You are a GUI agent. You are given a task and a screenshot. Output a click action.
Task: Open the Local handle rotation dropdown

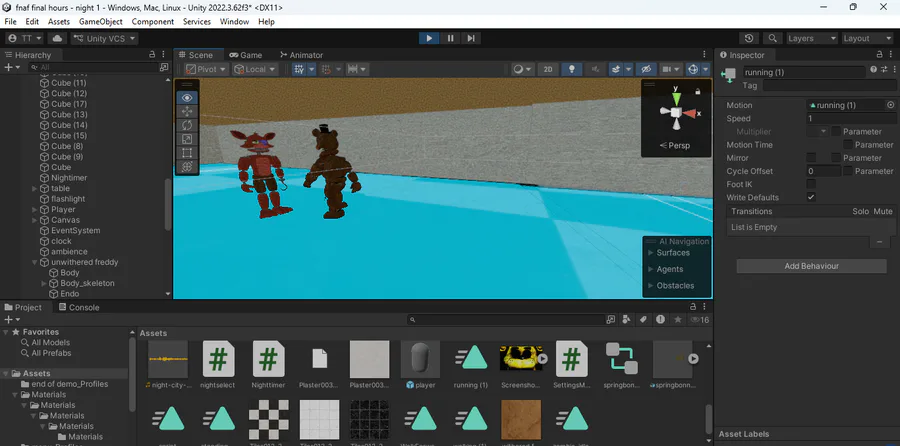click(255, 69)
